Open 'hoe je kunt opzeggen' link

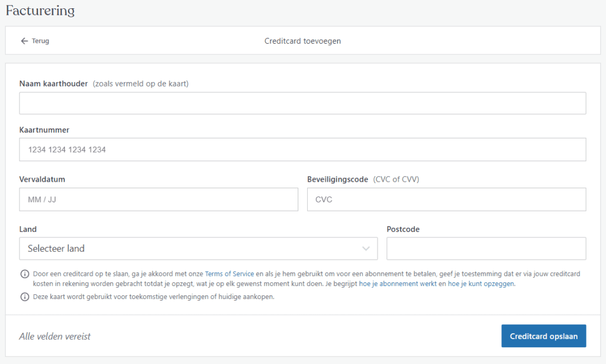481,284
